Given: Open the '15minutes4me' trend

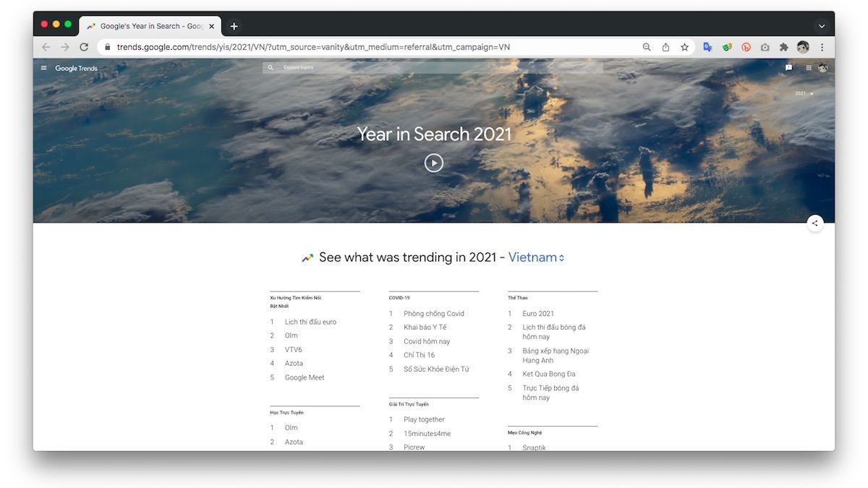Looking at the screenshot, I should click(x=427, y=433).
